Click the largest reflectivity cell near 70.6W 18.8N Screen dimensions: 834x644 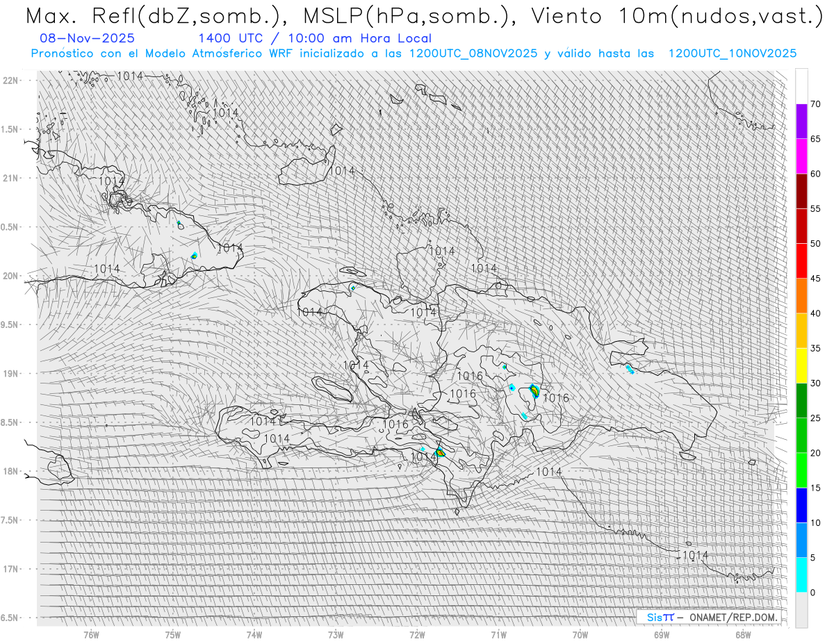pos(534,390)
